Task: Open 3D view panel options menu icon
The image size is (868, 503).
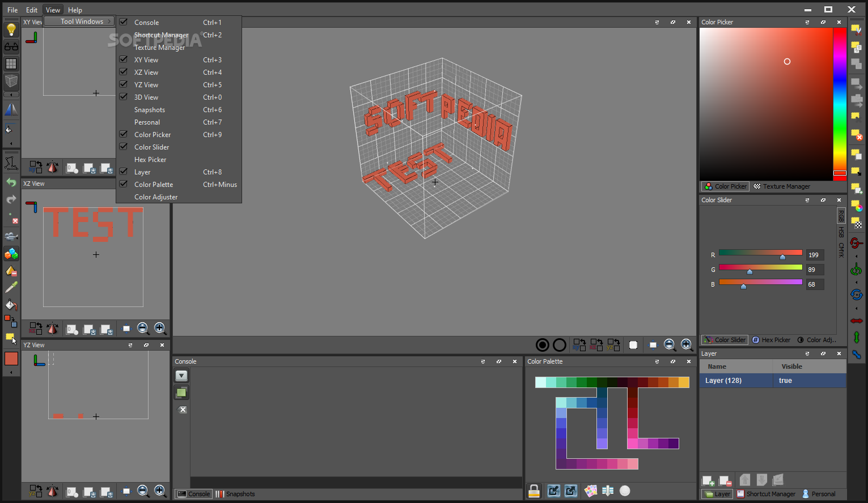Action: 657,22
